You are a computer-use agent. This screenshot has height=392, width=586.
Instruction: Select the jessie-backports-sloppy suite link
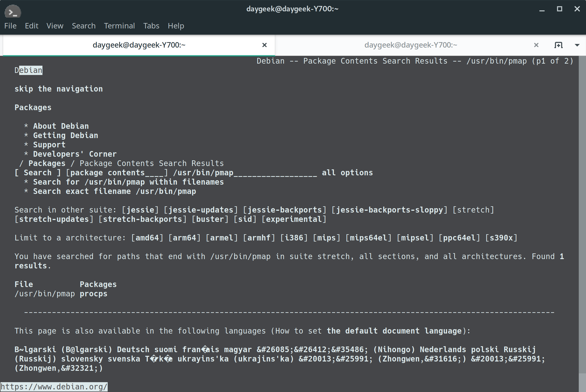(x=389, y=210)
